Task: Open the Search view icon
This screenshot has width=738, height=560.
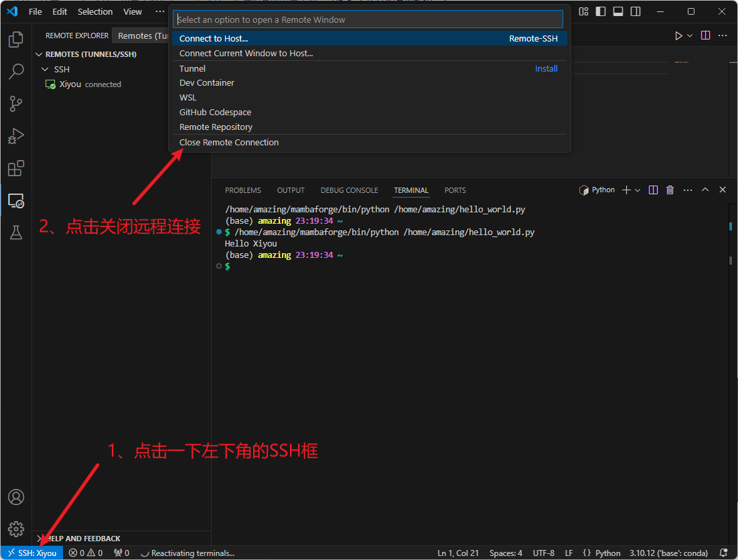Action: (15, 71)
